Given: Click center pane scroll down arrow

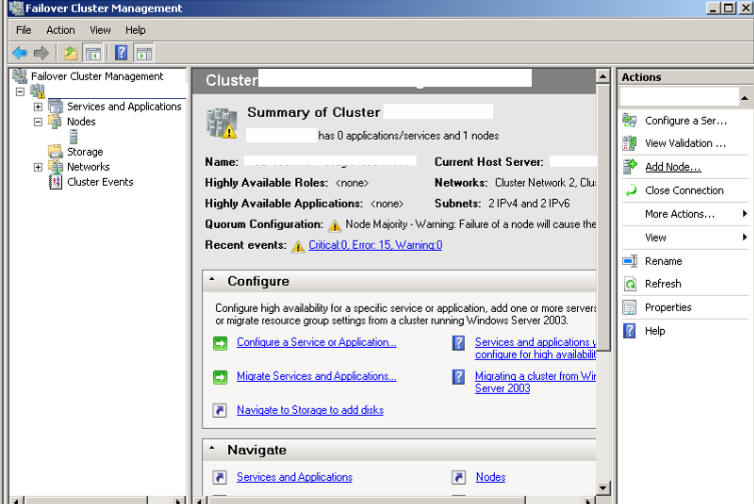Looking at the screenshot, I should [x=603, y=488].
